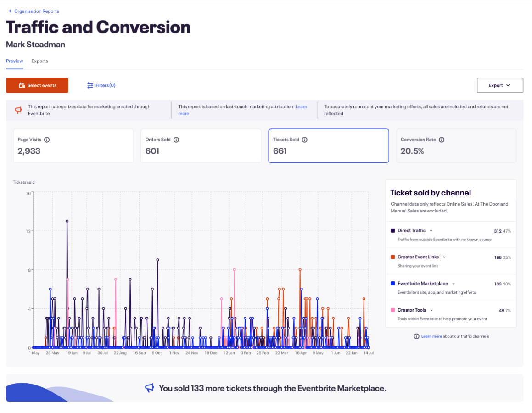Screen dimensions: 532x413
Task: Show info for Tickets Sold
Action: tap(305, 140)
